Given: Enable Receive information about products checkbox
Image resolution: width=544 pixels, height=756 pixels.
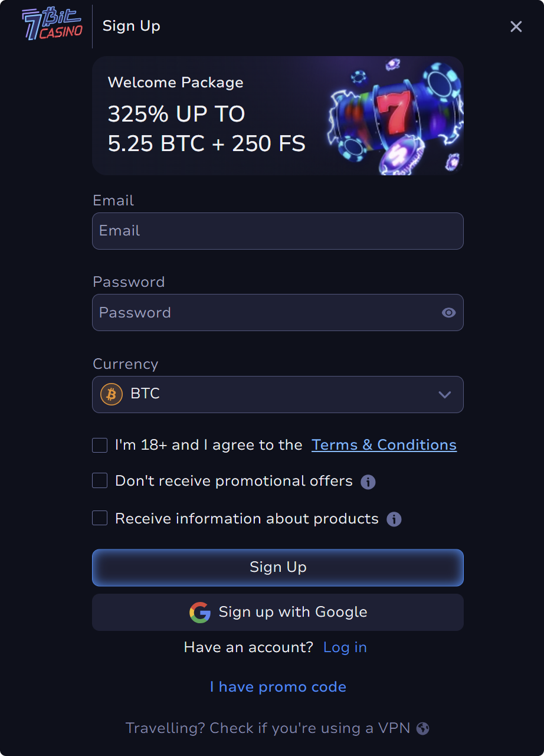Looking at the screenshot, I should [x=100, y=518].
